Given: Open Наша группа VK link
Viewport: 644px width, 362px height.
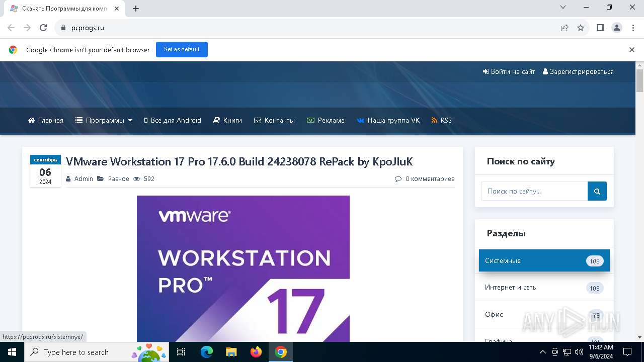Looking at the screenshot, I should pyautogui.click(x=388, y=120).
